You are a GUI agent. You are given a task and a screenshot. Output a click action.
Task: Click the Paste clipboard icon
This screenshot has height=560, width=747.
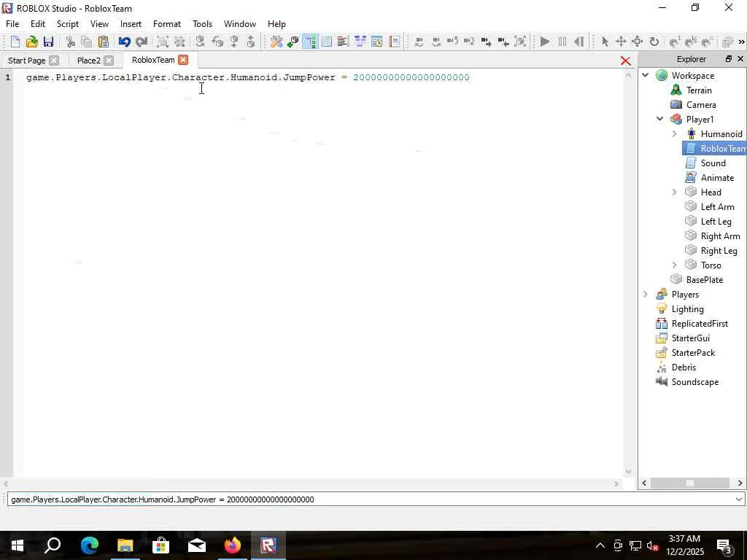click(x=104, y=42)
